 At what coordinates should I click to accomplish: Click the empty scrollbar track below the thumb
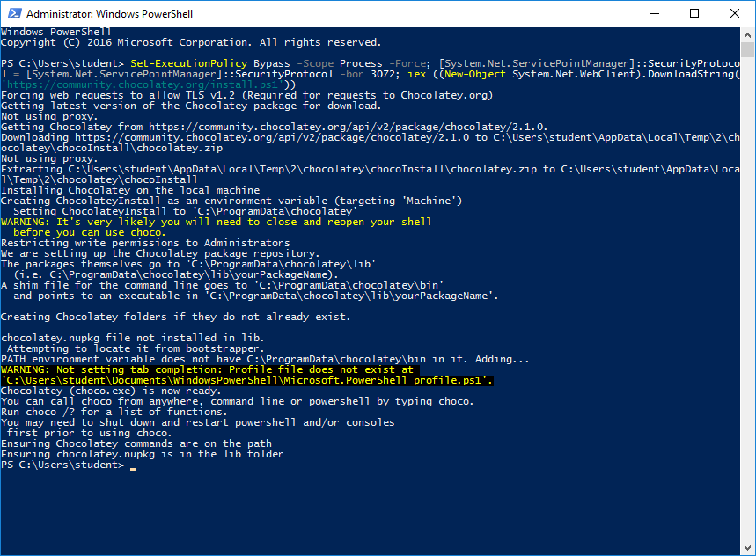(748, 264)
